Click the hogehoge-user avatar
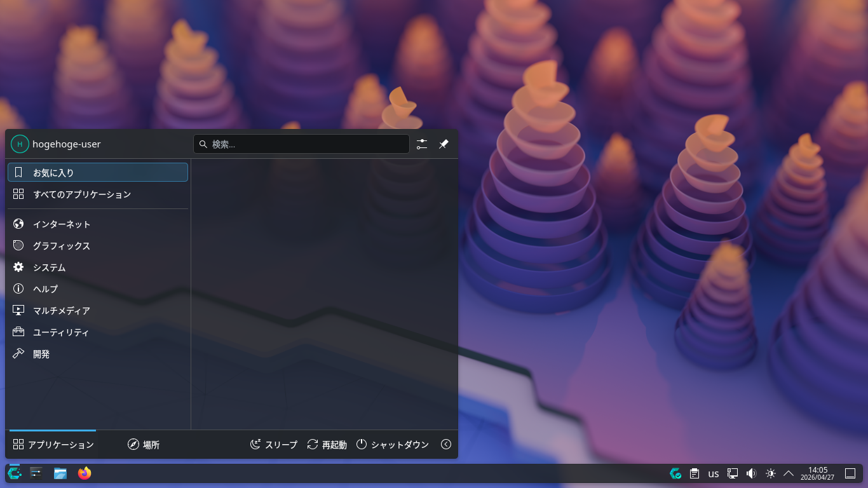The width and height of the screenshot is (868, 488). coord(20,144)
